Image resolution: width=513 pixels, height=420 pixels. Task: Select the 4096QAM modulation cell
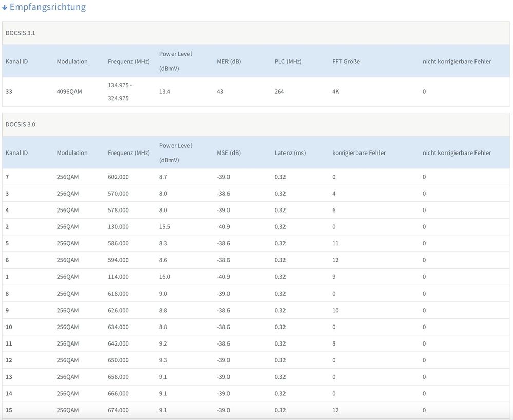tap(69, 91)
